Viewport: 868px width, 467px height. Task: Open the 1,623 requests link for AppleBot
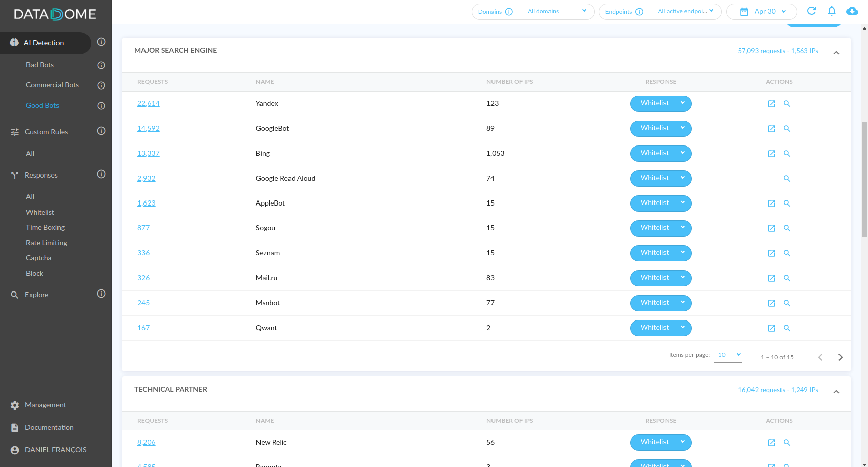(147, 203)
